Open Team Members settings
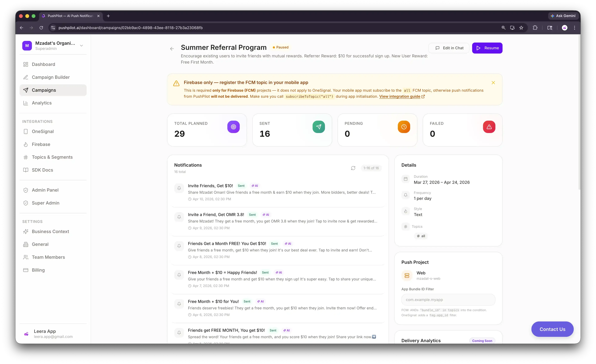Viewport: 596px width, 364px height. (53, 257)
